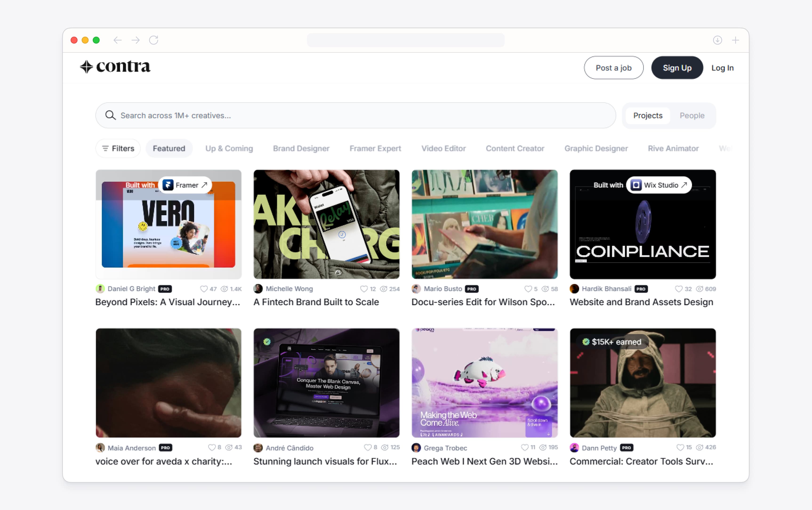This screenshot has width=812, height=510.
Task: Open title 'Stunning launch visuals for Flux...'
Action: coord(325,461)
